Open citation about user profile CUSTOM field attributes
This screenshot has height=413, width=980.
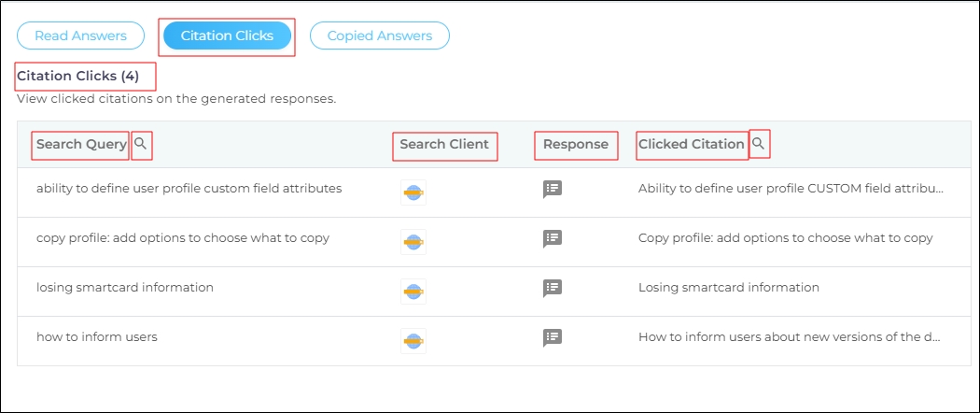coord(790,189)
